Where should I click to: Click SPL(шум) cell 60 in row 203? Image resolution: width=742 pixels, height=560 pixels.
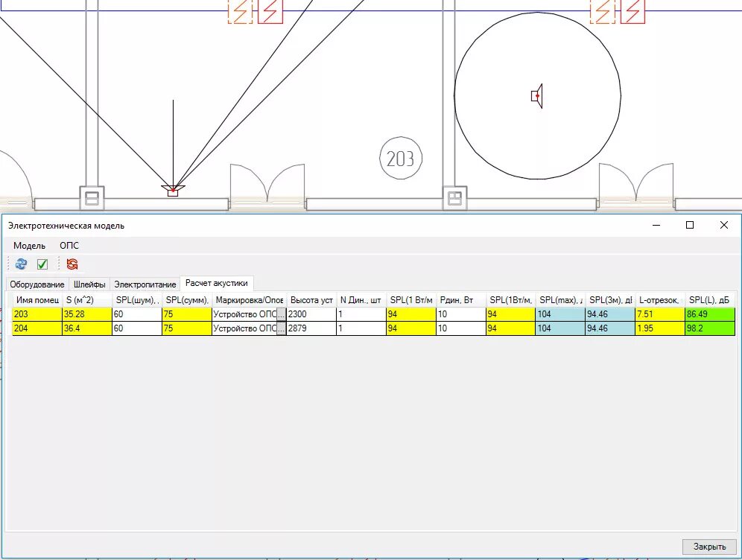(137, 314)
